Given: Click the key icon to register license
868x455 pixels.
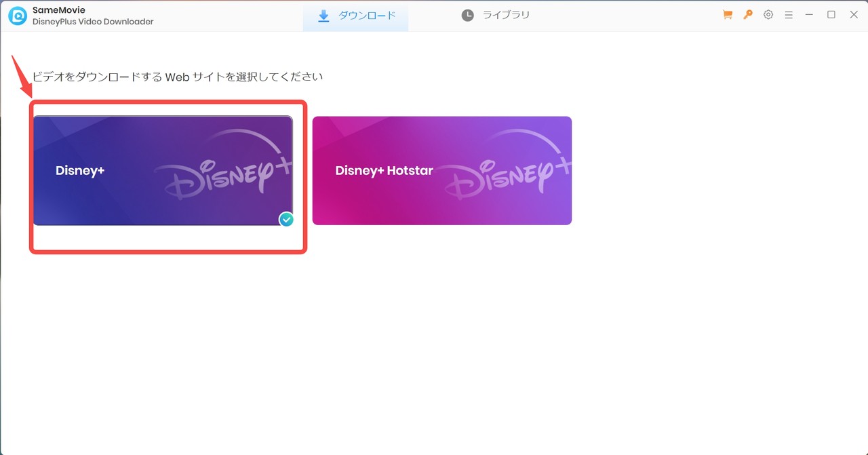Looking at the screenshot, I should tap(747, 14).
